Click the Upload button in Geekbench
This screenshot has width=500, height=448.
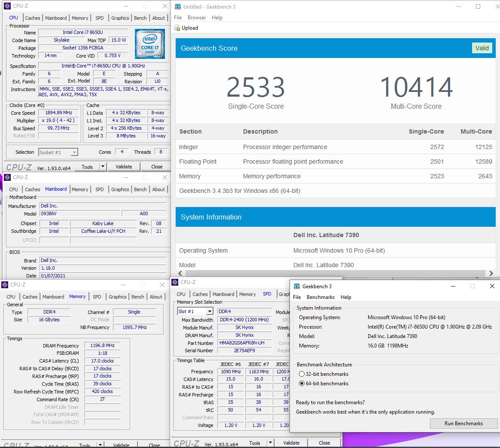tap(186, 28)
